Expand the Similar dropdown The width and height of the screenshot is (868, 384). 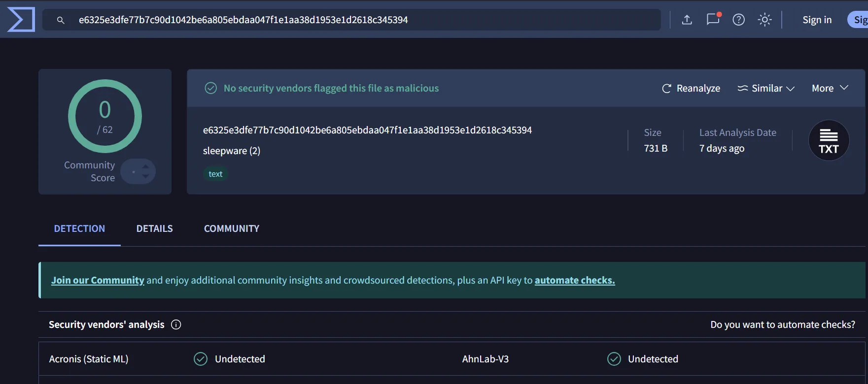(x=766, y=88)
